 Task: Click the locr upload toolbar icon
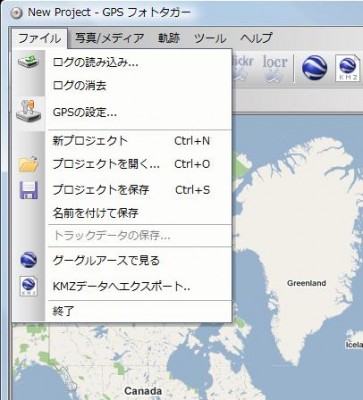coord(275,68)
